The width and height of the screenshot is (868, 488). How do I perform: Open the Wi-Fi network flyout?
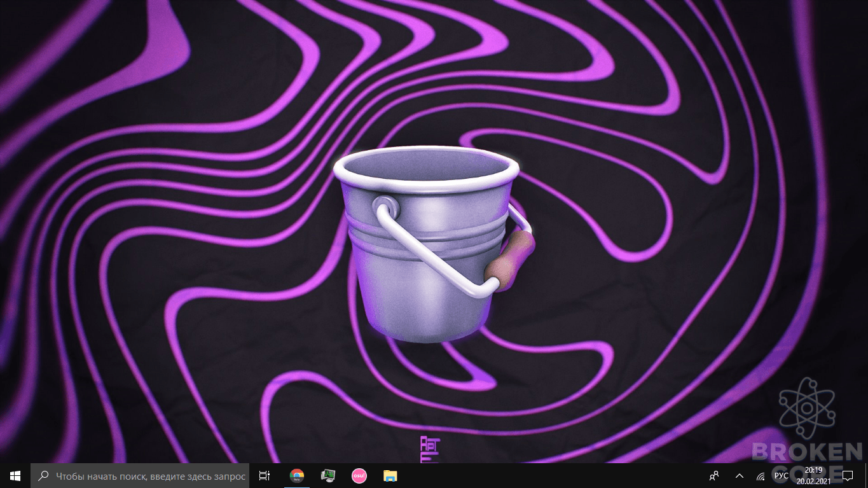point(761,476)
